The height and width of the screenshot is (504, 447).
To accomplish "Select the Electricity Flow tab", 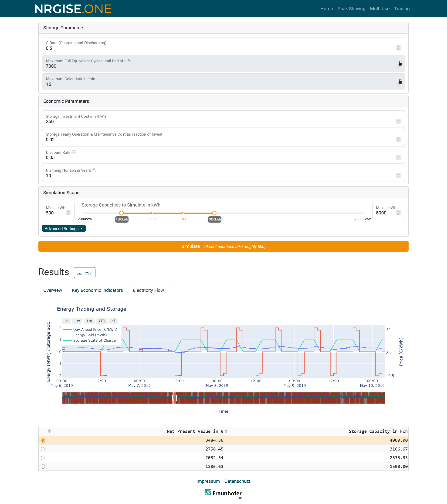I will point(148,290).
